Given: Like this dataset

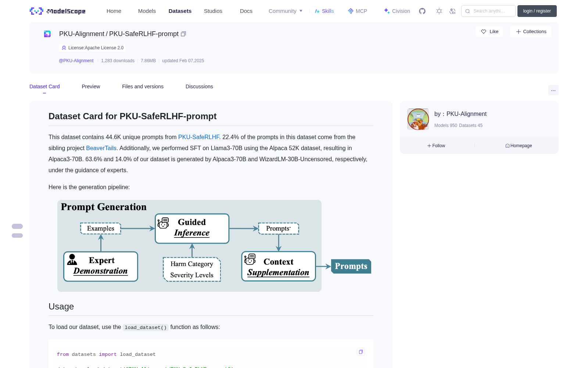Looking at the screenshot, I should (x=490, y=32).
